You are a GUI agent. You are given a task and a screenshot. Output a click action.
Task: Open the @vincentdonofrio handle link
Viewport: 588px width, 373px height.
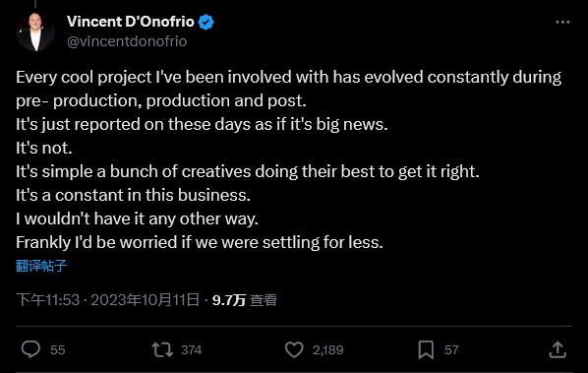[127, 41]
